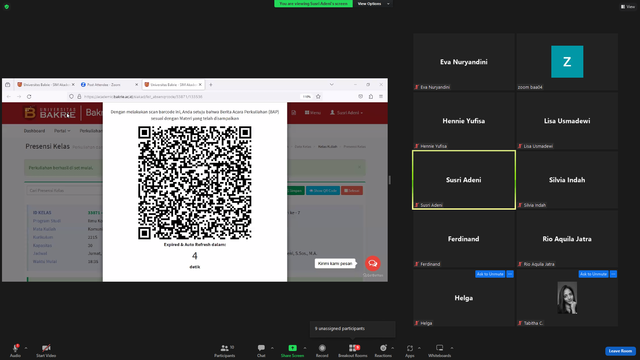The image size is (640, 360).
Task: Click Ask to Unmute on Tabitha's tile
Action: tap(593, 274)
